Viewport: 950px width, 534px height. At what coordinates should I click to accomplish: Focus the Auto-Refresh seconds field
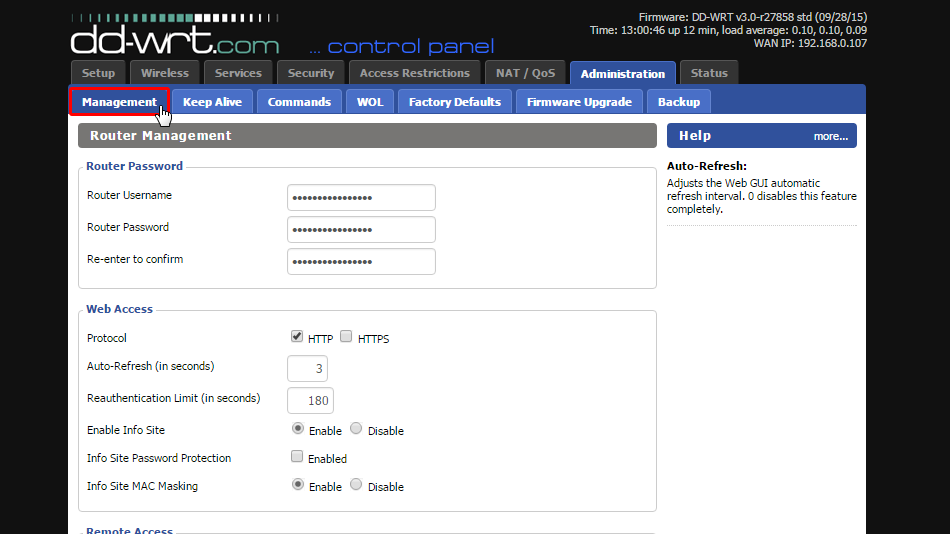click(x=307, y=369)
